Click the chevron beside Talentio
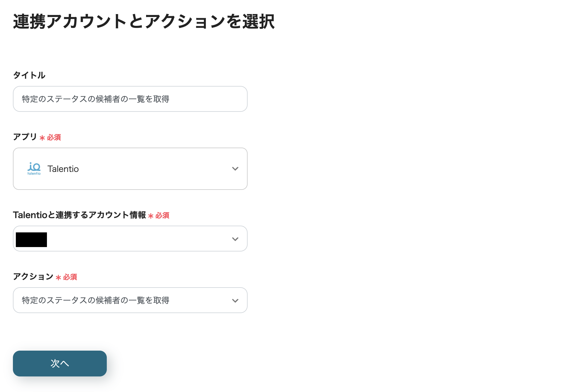Image resolution: width=565 pixels, height=392 pixels. [x=235, y=169]
